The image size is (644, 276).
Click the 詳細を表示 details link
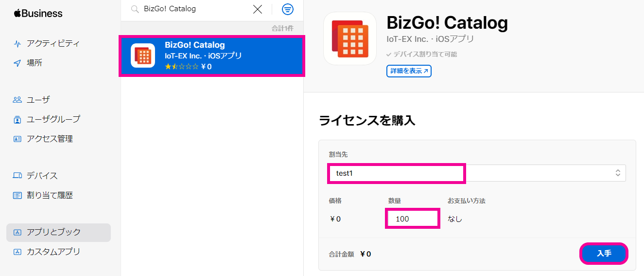pyautogui.click(x=409, y=71)
